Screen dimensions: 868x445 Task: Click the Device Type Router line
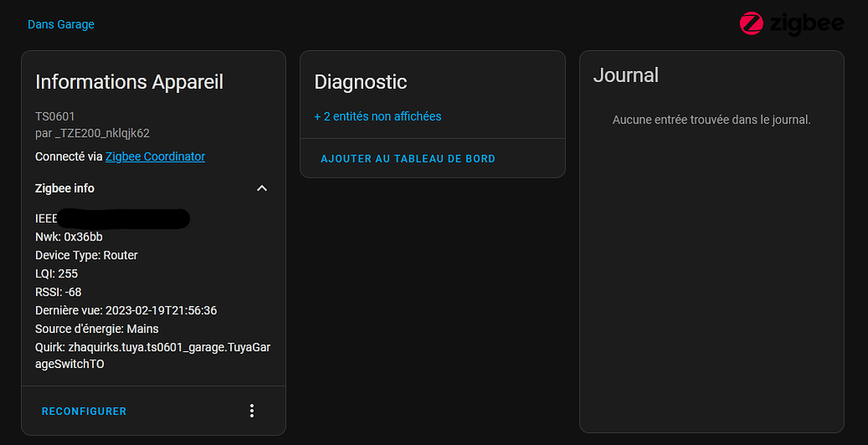click(x=86, y=256)
